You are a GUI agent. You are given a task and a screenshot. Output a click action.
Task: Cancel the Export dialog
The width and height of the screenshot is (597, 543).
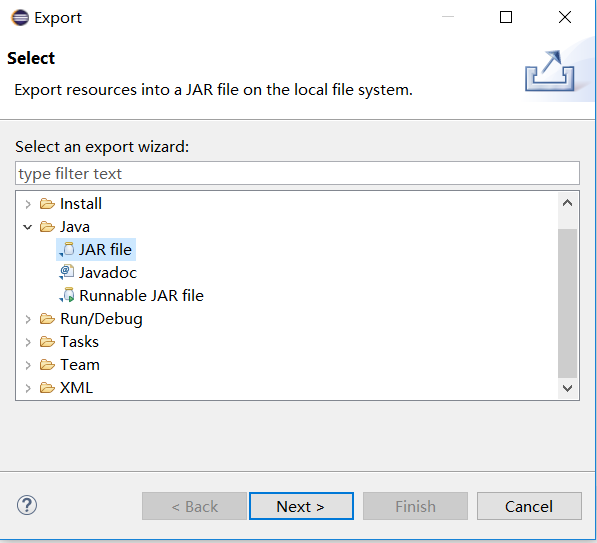[529, 506]
